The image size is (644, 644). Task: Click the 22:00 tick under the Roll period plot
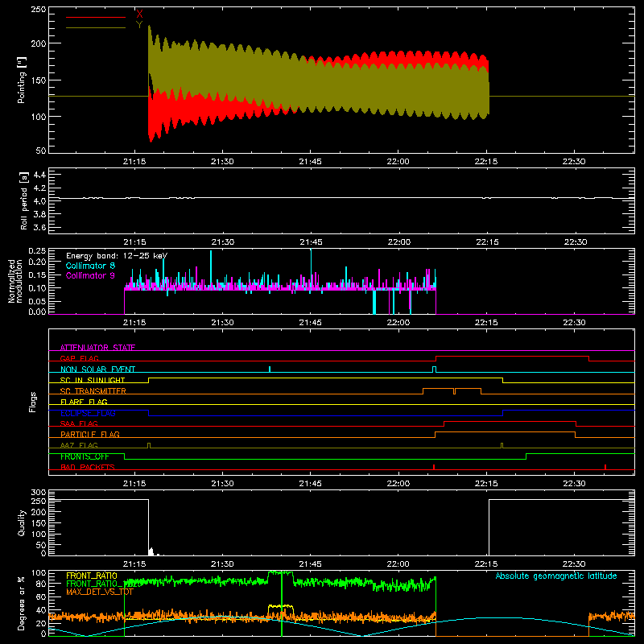point(398,242)
